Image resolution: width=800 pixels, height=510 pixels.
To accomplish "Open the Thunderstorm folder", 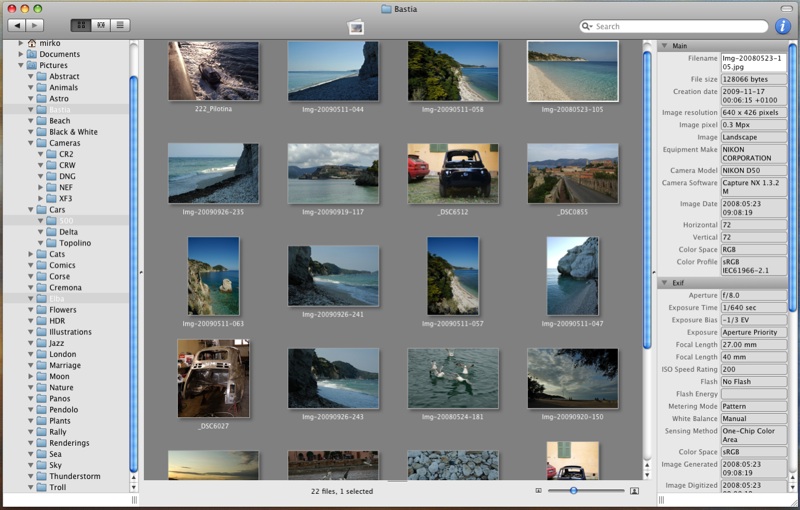I will pyautogui.click(x=76, y=476).
